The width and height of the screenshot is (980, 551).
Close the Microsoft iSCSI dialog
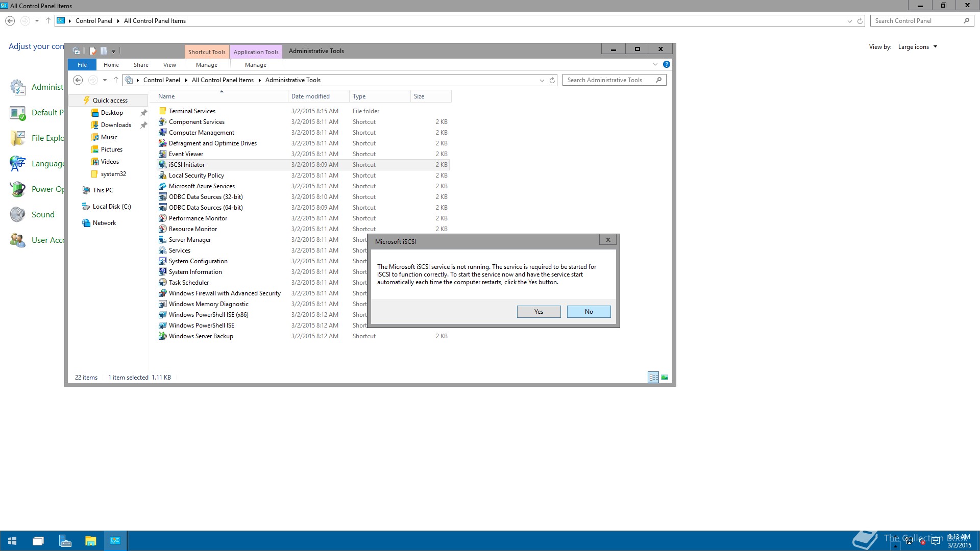(608, 240)
